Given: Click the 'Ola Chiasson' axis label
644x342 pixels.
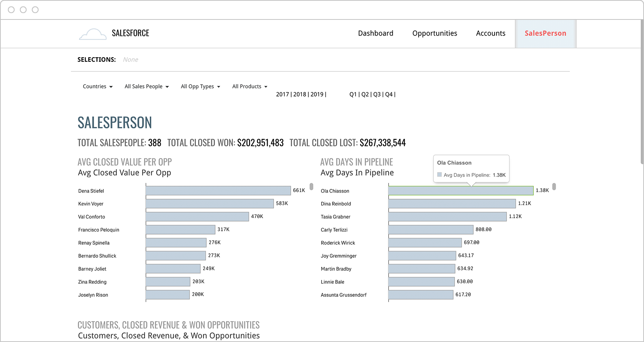Looking at the screenshot, I should tap(335, 191).
